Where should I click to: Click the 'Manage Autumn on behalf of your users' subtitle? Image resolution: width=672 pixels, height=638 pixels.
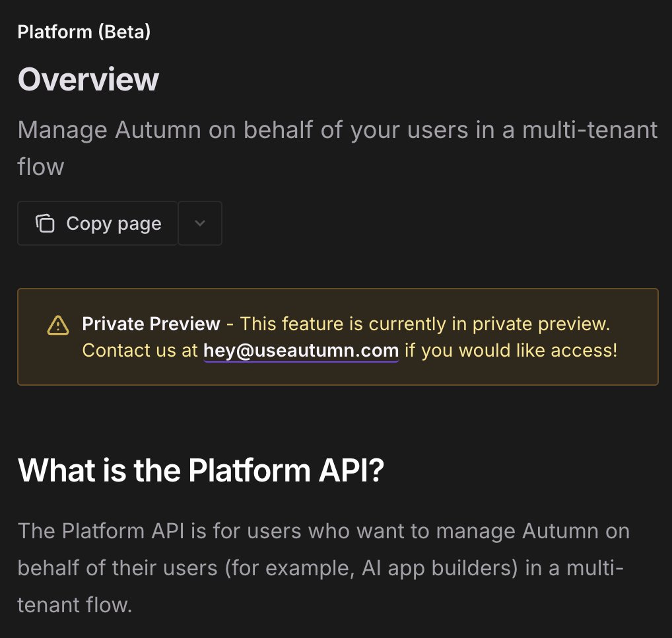point(337,148)
